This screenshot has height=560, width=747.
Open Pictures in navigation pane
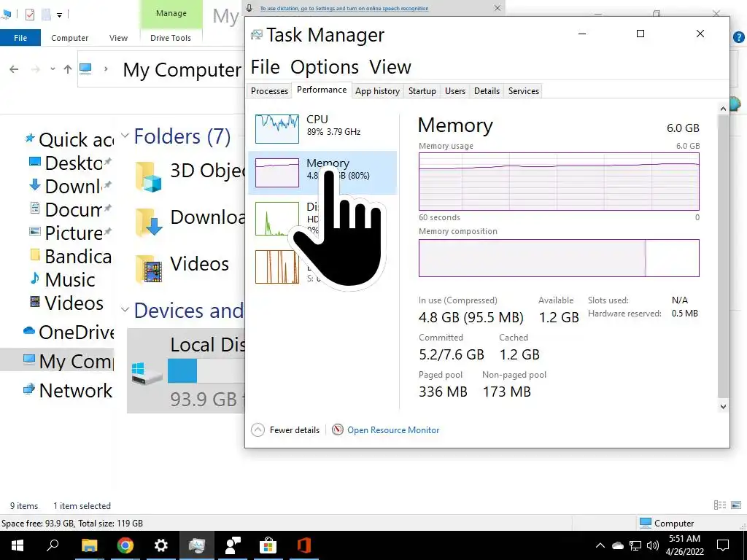(71, 233)
